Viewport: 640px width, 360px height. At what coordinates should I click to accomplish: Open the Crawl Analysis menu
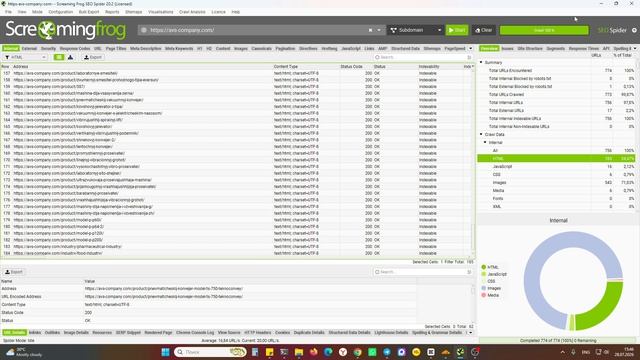(x=192, y=12)
